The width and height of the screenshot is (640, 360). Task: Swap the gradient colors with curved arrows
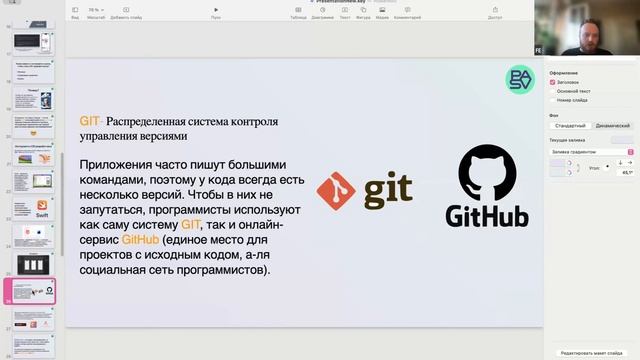coord(578,168)
